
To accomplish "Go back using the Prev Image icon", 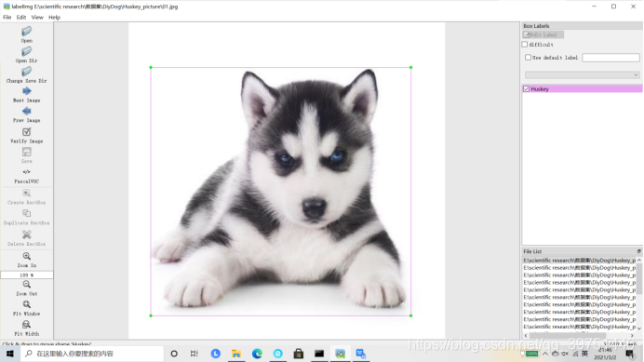I will (27, 112).
